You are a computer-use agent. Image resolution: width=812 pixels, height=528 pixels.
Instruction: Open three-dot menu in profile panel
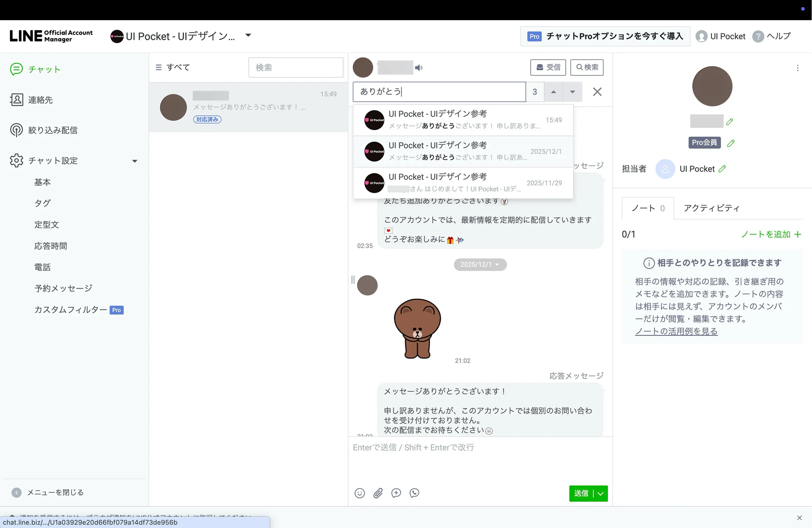click(798, 68)
